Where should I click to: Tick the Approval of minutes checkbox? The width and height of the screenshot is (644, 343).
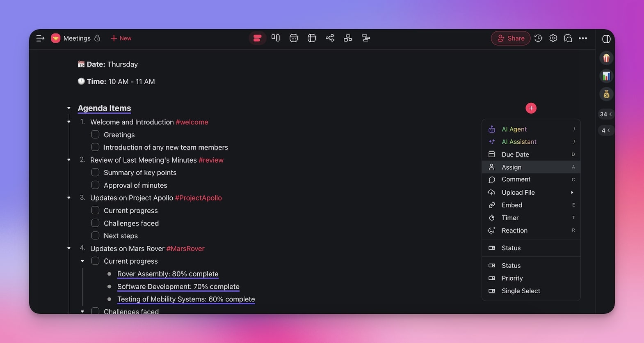click(x=95, y=185)
